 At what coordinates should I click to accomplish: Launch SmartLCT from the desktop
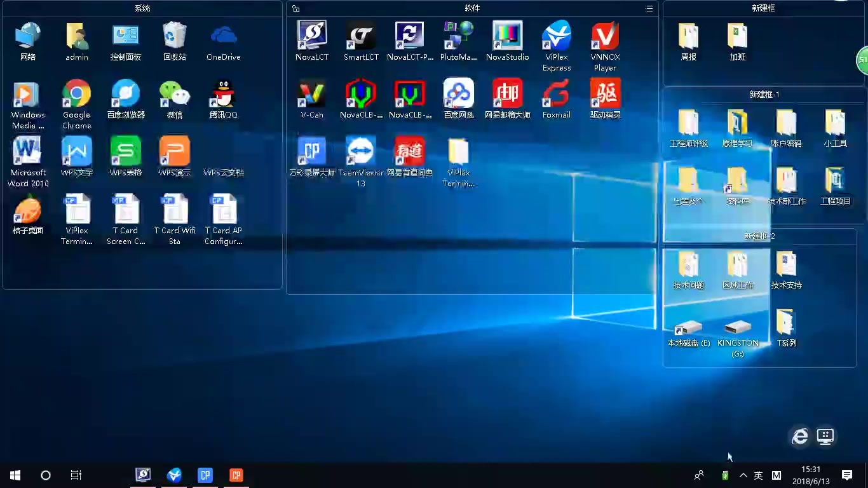[x=361, y=41]
